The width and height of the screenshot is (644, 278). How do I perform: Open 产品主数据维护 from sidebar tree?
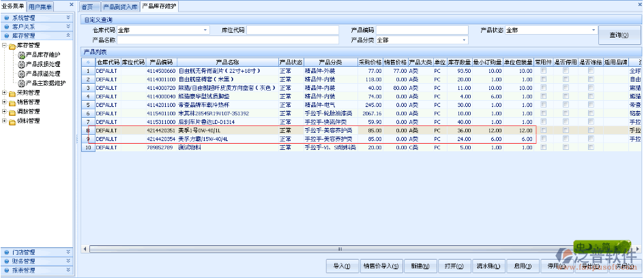pos(45,83)
